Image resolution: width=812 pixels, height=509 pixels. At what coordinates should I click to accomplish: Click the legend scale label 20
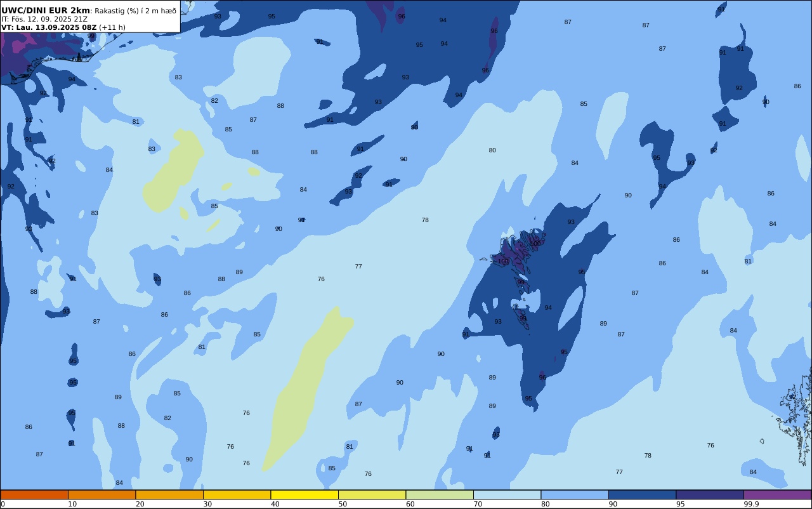(140, 504)
